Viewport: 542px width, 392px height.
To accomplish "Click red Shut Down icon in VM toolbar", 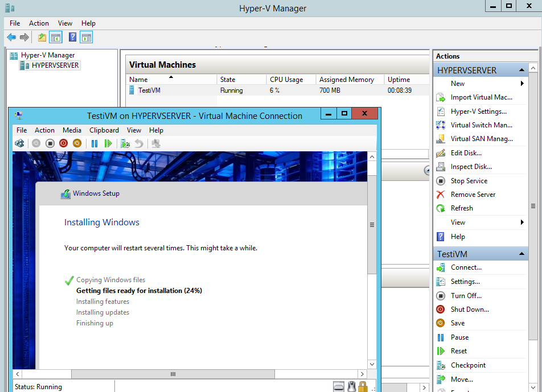I will click(x=63, y=143).
